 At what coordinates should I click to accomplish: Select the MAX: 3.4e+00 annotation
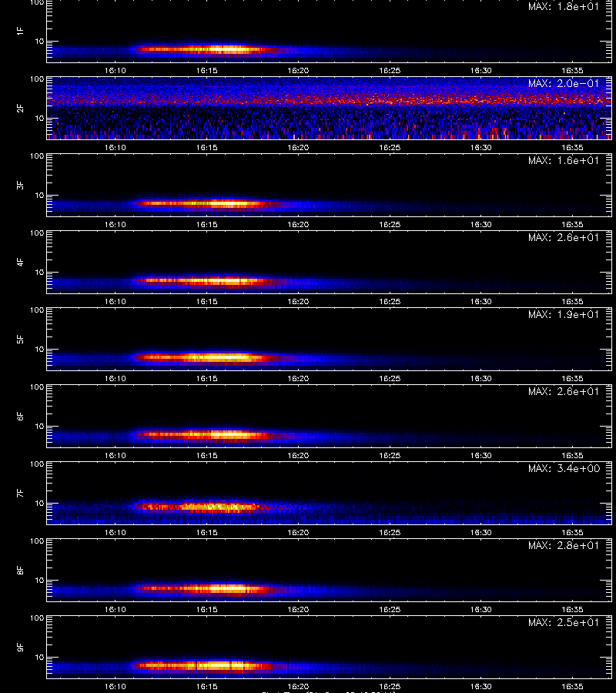pos(564,468)
